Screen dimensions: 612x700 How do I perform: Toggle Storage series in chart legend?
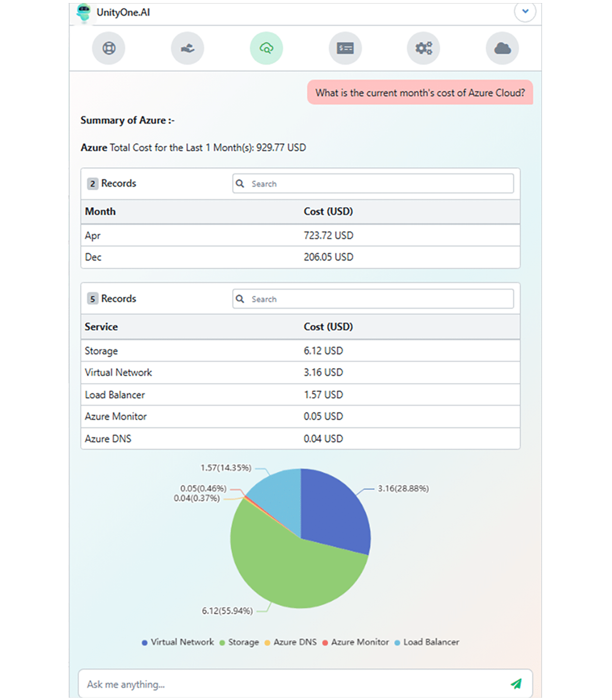[x=240, y=642]
